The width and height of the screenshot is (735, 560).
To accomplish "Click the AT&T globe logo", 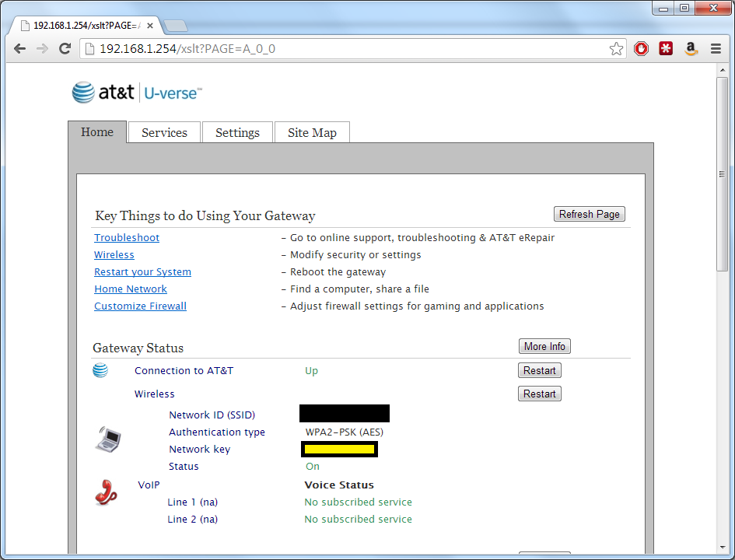I will click(83, 93).
